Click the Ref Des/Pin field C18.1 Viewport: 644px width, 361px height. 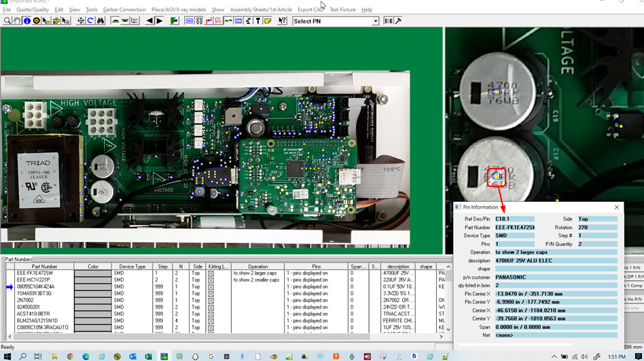coord(515,219)
